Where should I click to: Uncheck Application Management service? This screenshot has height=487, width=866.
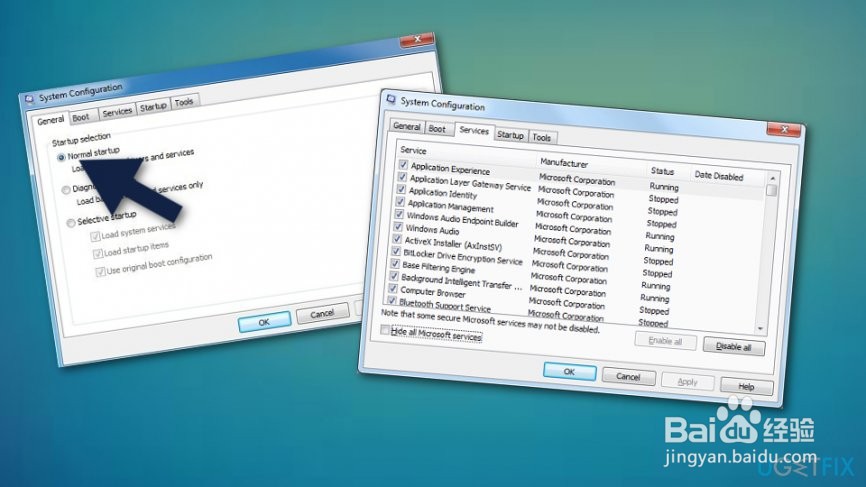tap(400, 202)
